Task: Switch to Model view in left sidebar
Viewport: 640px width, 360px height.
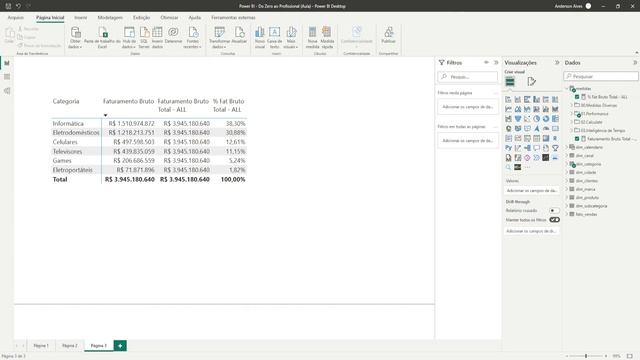Action: [7, 91]
